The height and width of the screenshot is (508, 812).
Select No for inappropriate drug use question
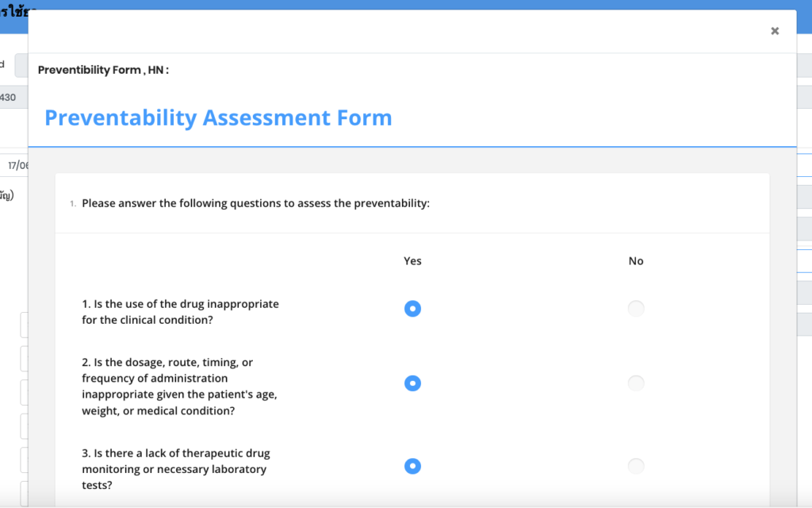[636, 309]
